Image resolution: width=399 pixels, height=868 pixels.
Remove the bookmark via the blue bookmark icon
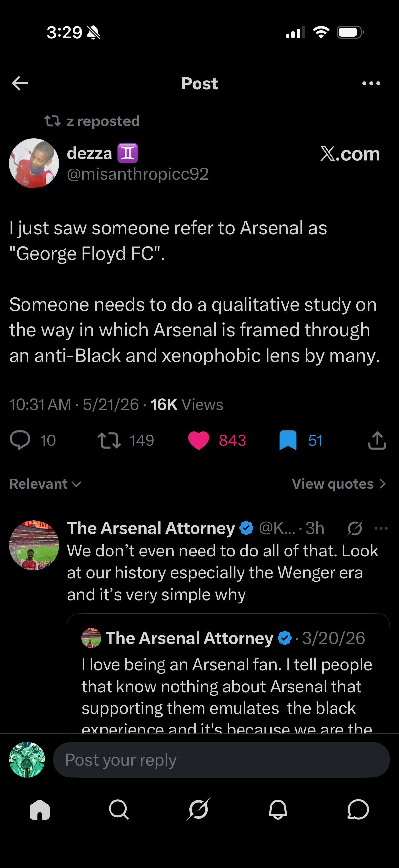288,440
